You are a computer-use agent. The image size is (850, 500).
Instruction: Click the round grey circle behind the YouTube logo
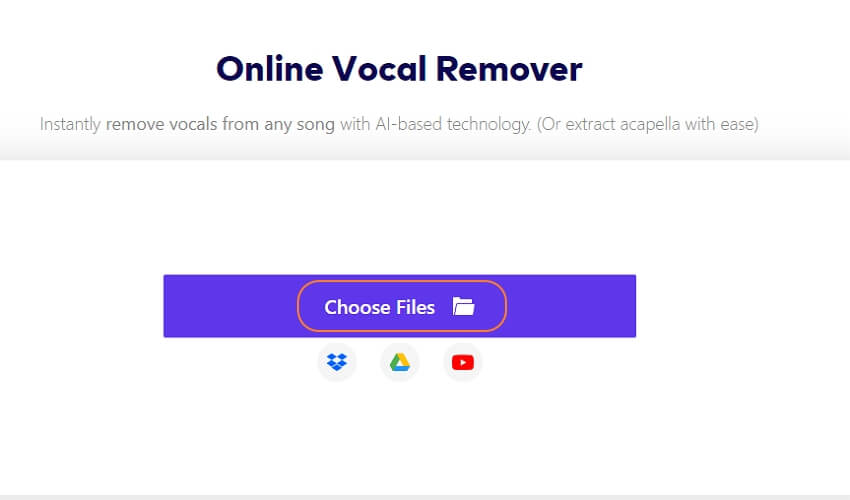click(462, 362)
